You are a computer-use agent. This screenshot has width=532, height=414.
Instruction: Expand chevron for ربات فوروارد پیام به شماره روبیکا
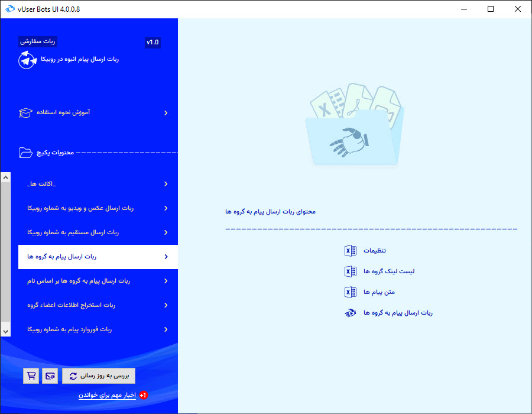pos(166,329)
